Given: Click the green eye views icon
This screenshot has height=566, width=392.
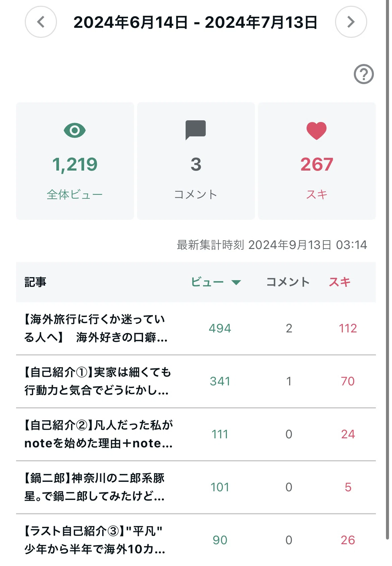Looking at the screenshot, I should click(x=75, y=130).
